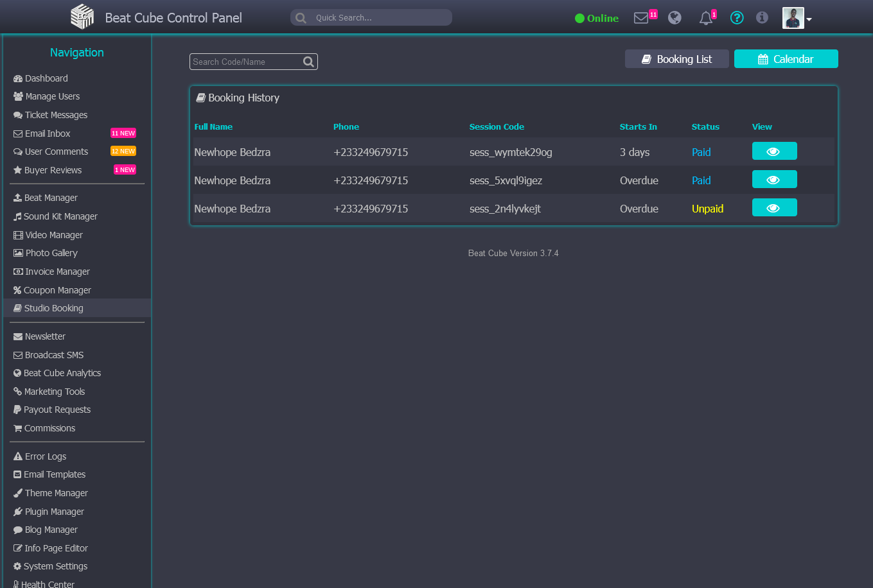Click the Beat Cube logo icon

tap(82, 17)
